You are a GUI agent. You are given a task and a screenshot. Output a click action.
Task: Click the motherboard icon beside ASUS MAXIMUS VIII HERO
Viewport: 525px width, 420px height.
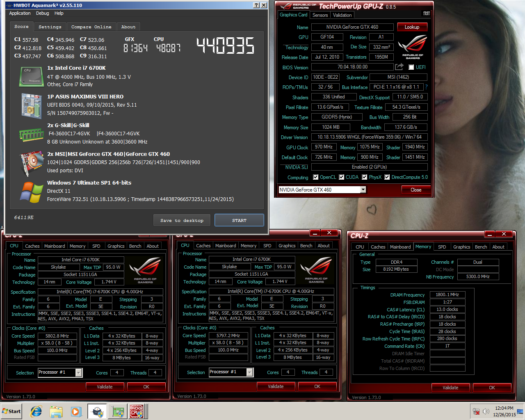[x=32, y=106]
